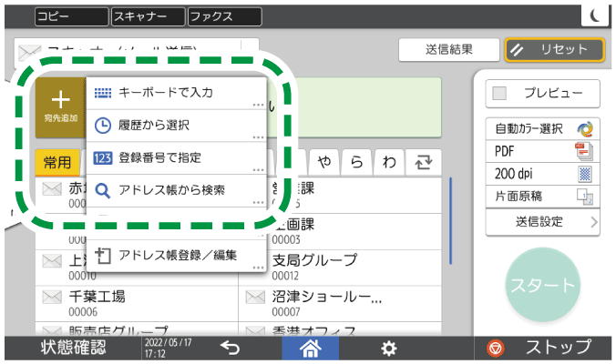Tap the switch-title arrows tab icon

pos(423,162)
